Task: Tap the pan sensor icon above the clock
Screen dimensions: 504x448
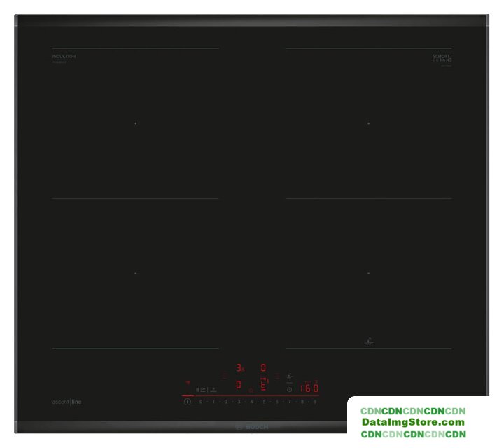Action: [289, 376]
